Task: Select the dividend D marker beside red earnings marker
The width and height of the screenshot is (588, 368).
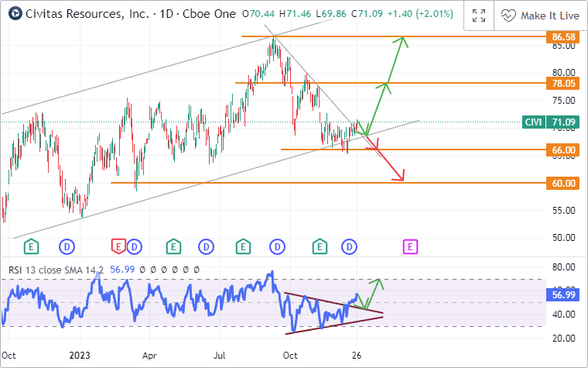Action: [134, 246]
